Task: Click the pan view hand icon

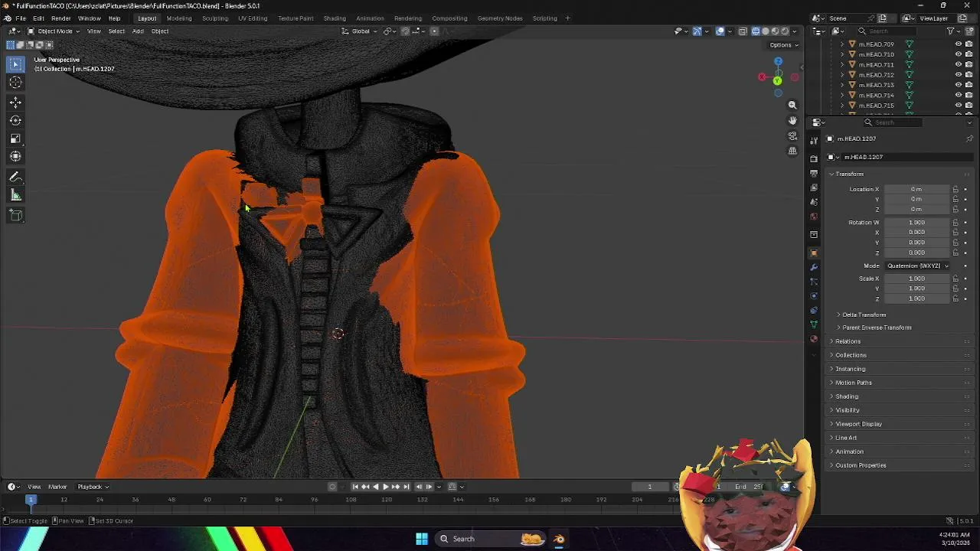Action: click(x=792, y=121)
